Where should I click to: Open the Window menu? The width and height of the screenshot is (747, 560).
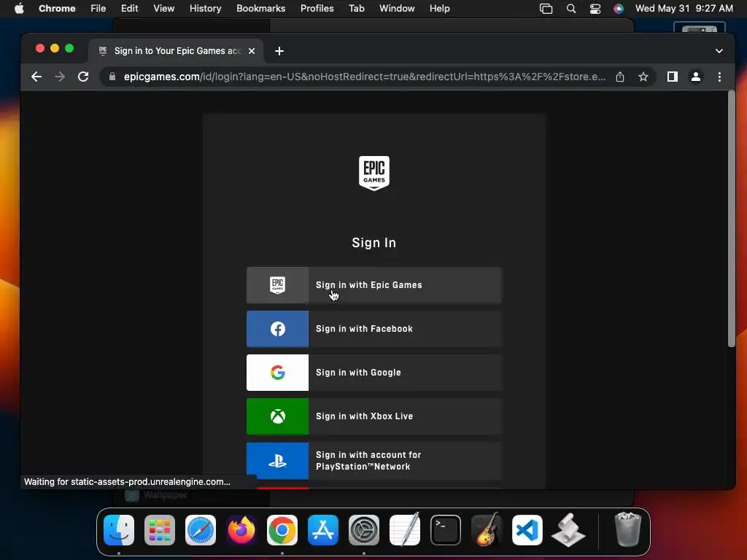point(397,9)
